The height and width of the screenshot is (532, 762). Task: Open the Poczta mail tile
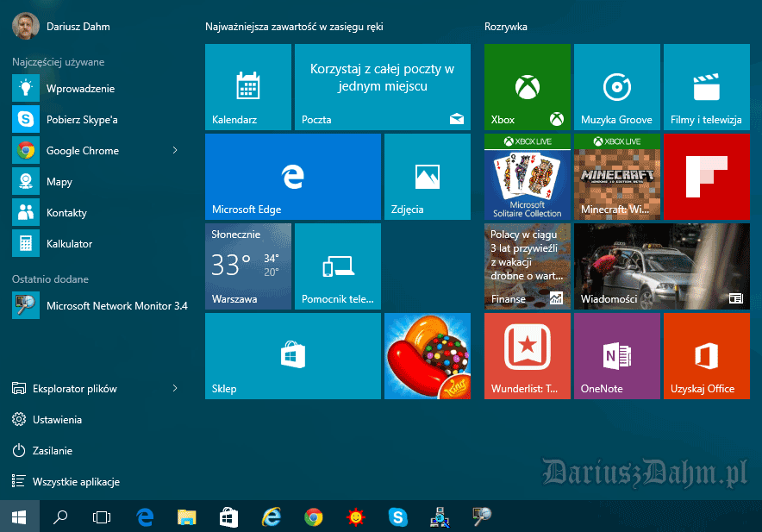(383, 87)
